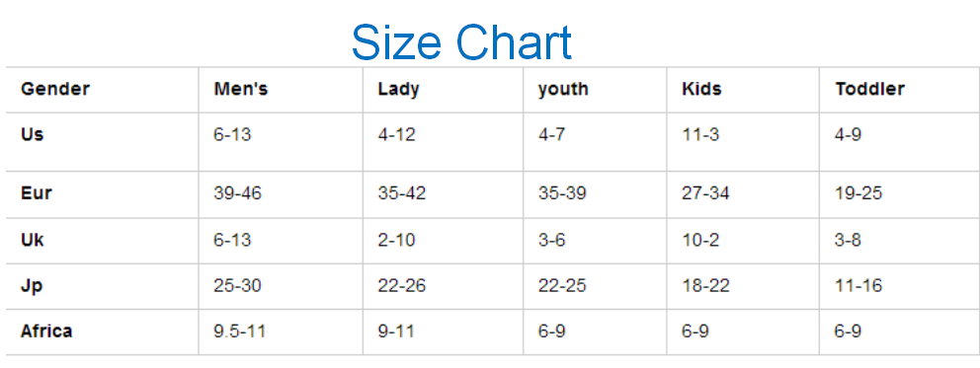The image size is (980, 368).
Task: Select the Kids column header
Action: click(743, 90)
